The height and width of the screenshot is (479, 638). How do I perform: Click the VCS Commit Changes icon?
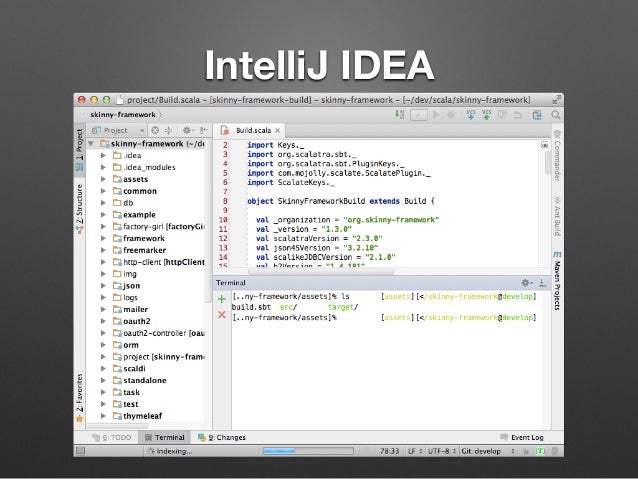coord(486,115)
